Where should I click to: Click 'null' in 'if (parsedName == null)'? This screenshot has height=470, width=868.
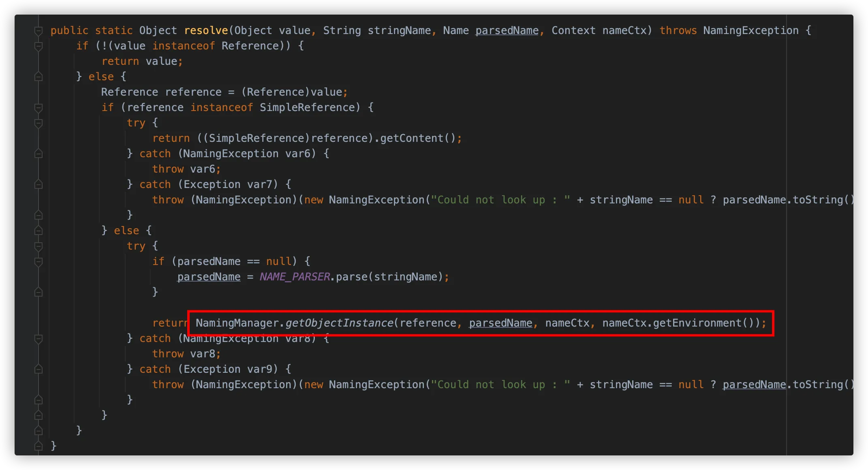pyautogui.click(x=279, y=261)
